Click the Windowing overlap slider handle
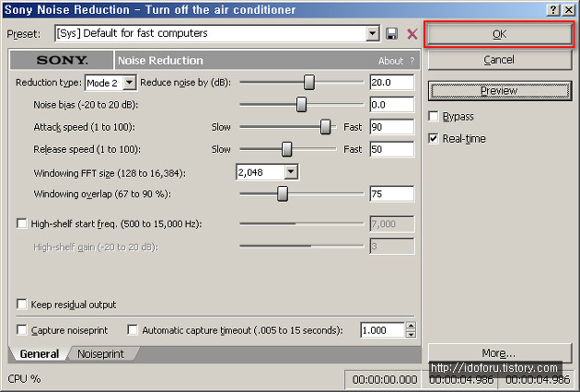 pos(283,194)
